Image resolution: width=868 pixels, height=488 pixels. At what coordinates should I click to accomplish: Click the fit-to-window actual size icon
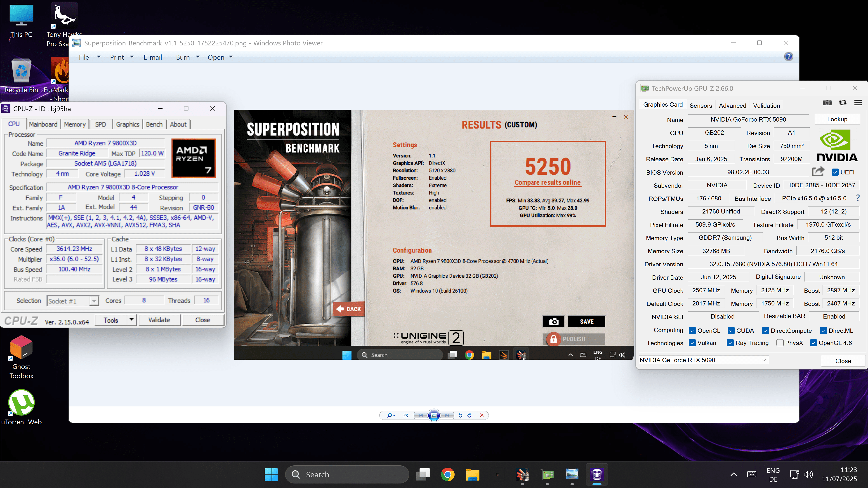click(406, 415)
